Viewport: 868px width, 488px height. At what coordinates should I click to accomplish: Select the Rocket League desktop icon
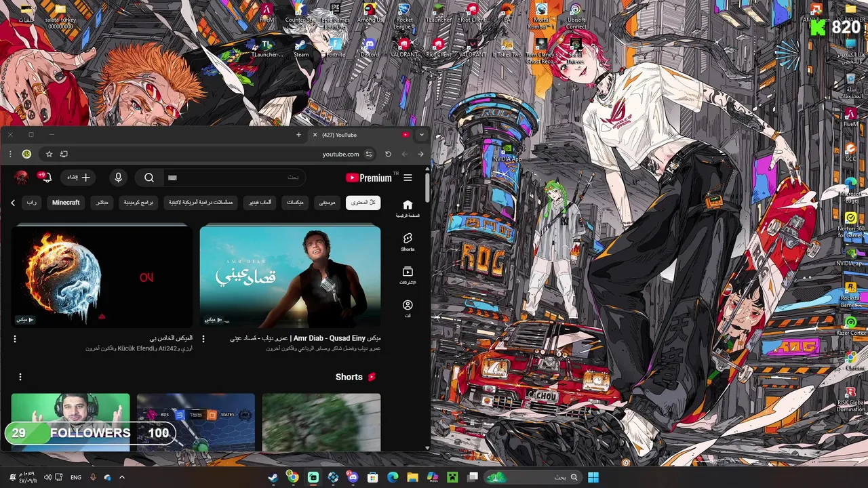tap(404, 16)
